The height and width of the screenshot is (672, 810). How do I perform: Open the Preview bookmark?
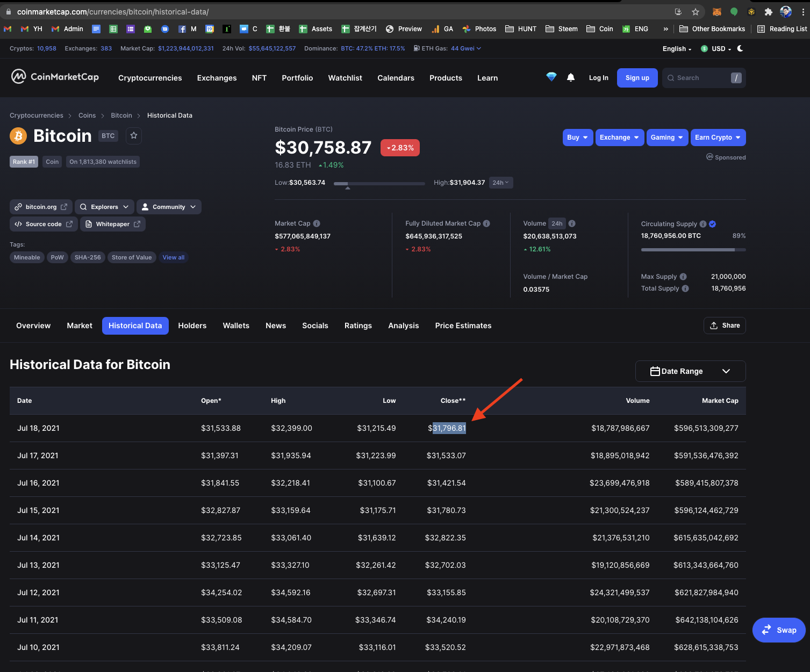pyautogui.click(x=404, y=29)
